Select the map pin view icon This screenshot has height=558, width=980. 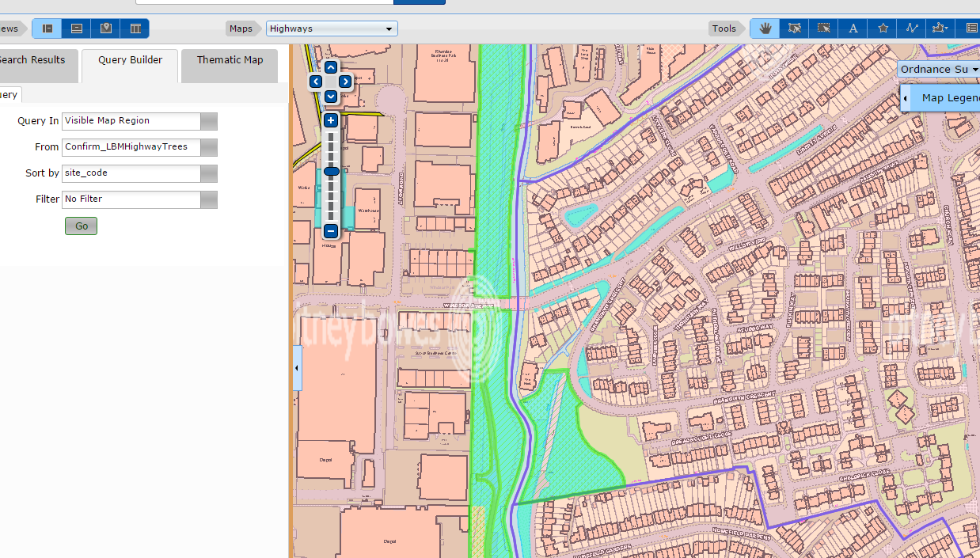coord(106,28)
